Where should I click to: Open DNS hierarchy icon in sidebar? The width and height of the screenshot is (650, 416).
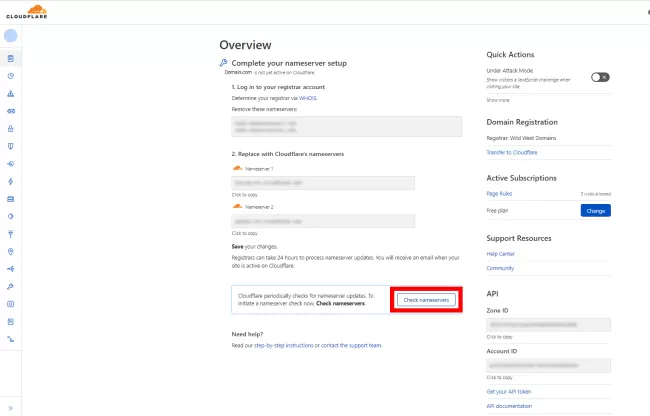coord(11,94)
